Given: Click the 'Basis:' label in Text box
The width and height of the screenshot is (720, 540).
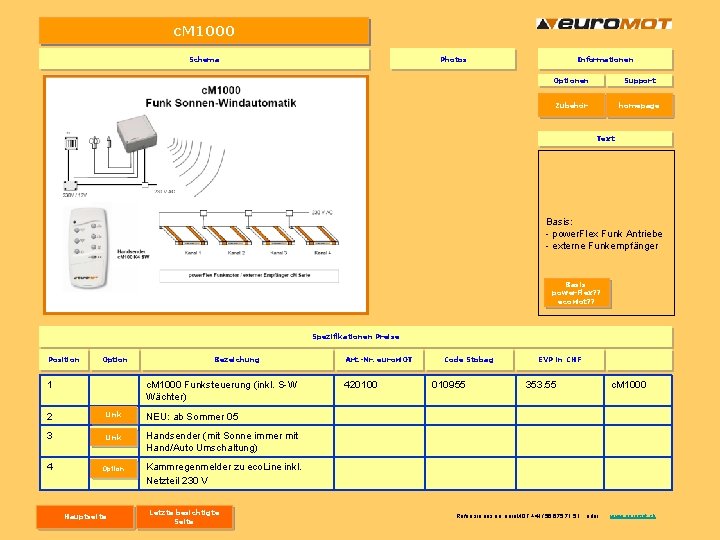Looking at the screenshot, I should click(x=559, y=222).
